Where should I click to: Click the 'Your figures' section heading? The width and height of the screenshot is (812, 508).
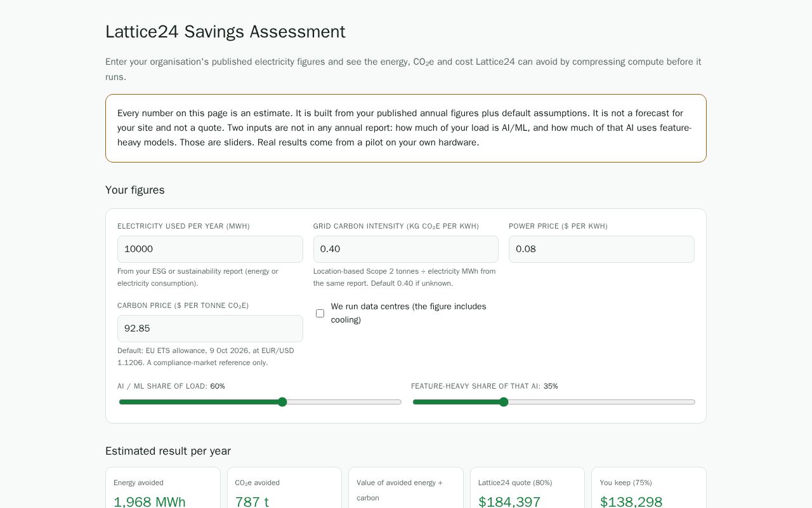135,190
